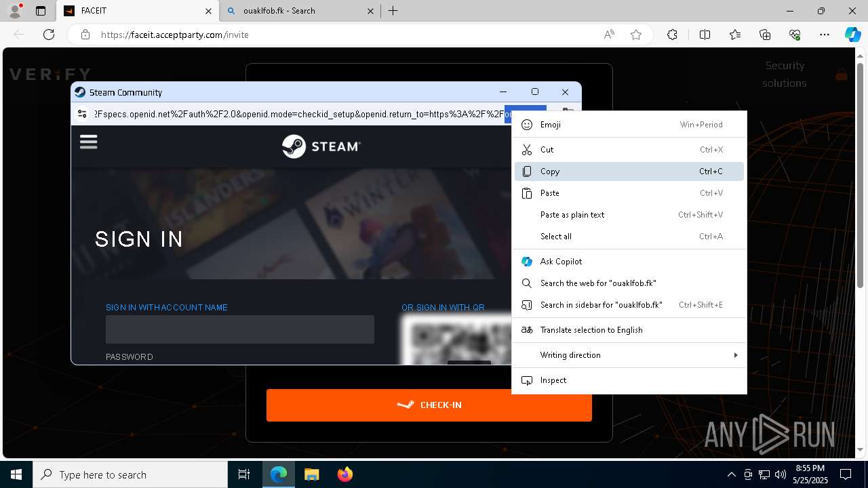The height and width of the screenshot is (488, 868).
Task: Open the Copilot sidebar icon
Action: tap(852, 35)
